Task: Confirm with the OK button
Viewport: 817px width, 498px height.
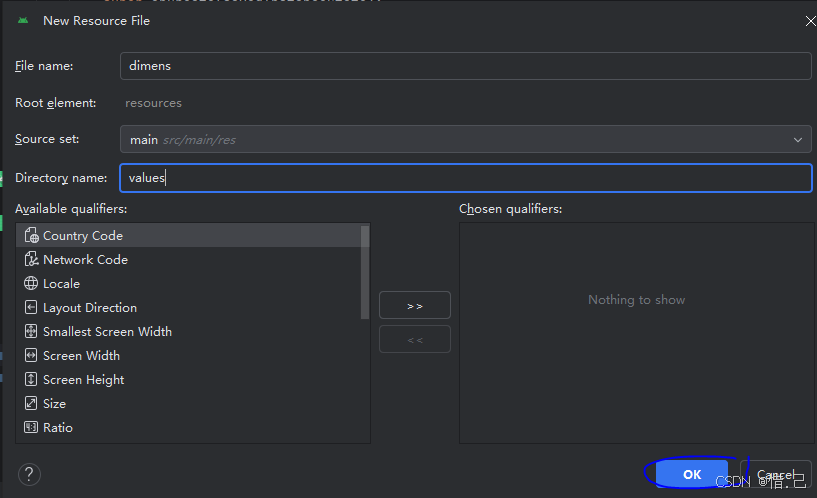Action: (x=691, y=474)
